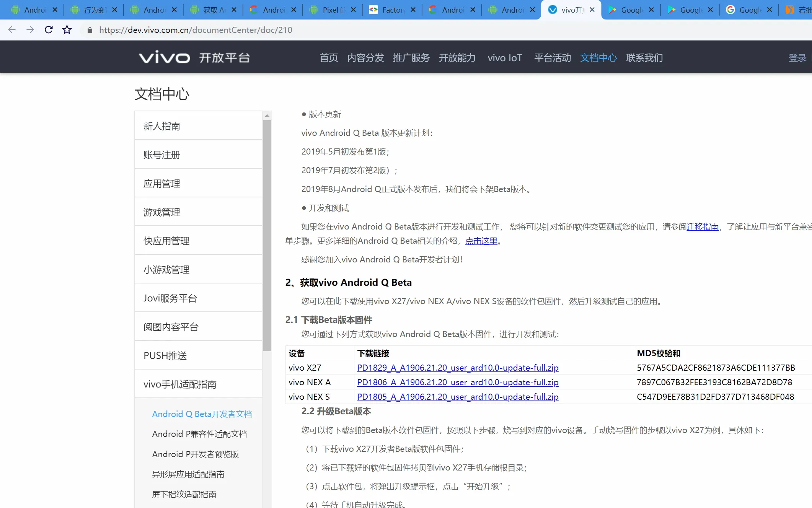
Task: Open 平台活动 navigation item
Action: (553, 58)
